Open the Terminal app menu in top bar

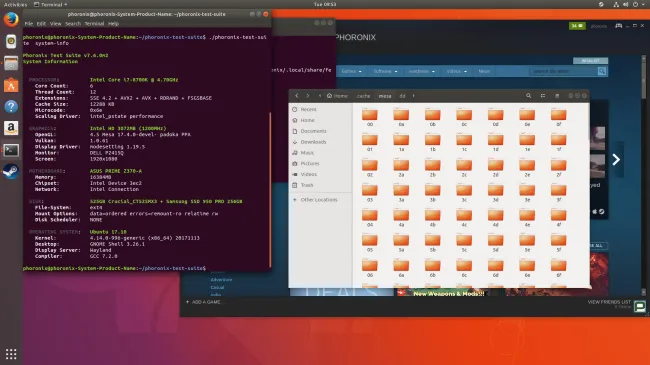[x=50, y=4]
